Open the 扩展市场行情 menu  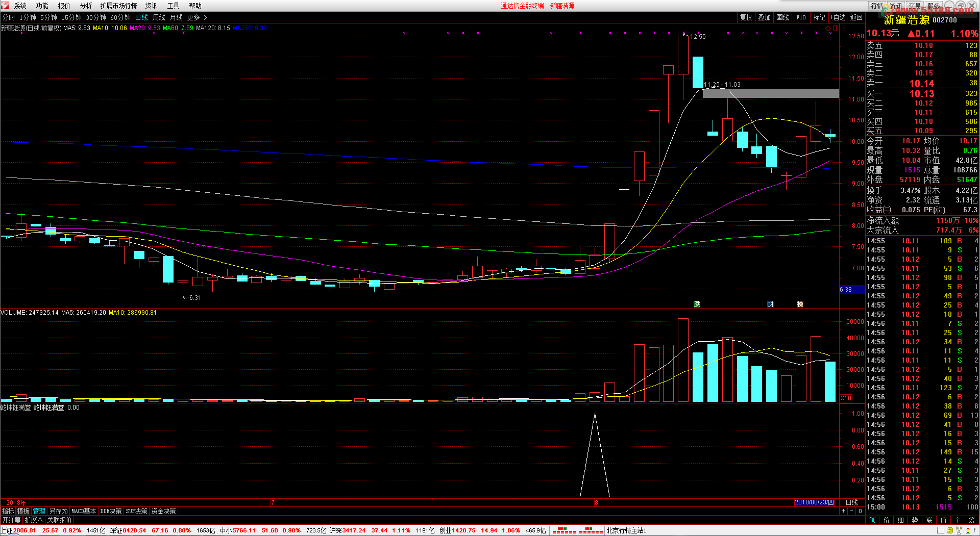coord(118,6)
